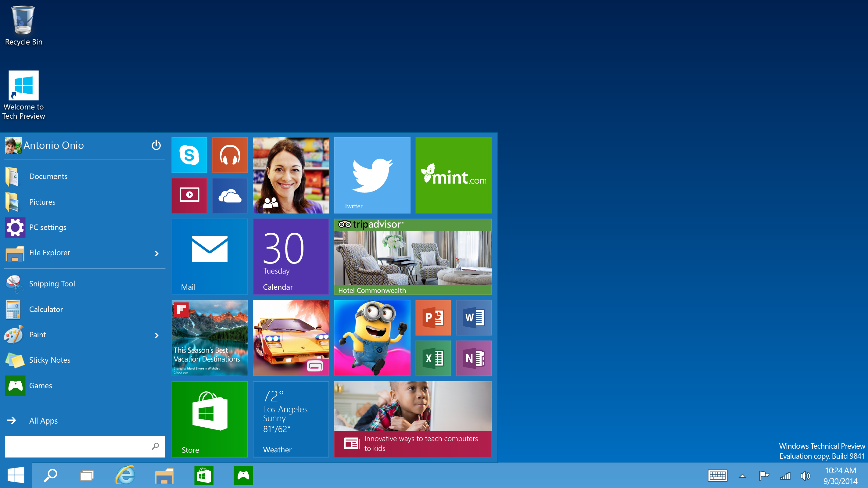Open the TripAdvisor Hotel Commonwealth tile
The image size is (868, 488).
click(413, 257)
